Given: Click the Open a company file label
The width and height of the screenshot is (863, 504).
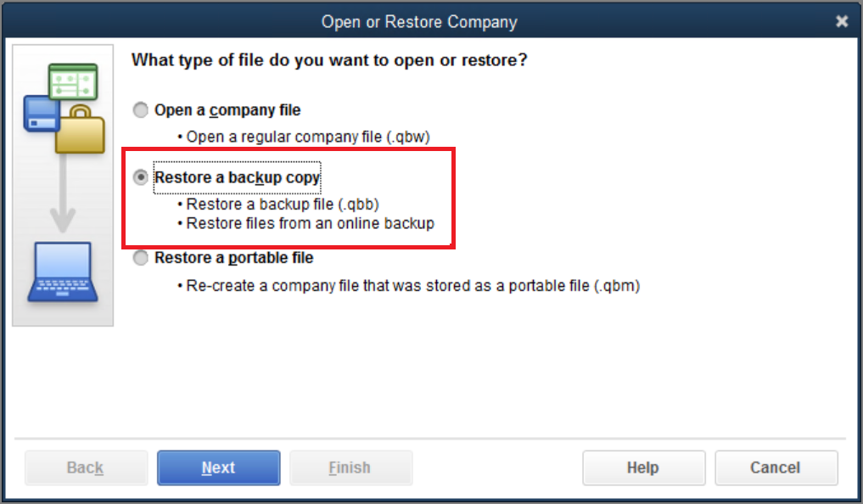Looking at the screenshot, I should click(x=227, y=110).
